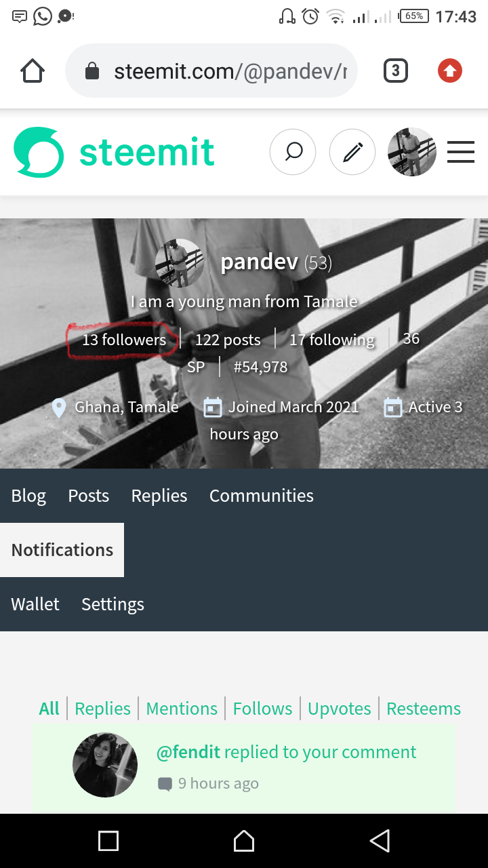This screenshot has height=868, width=488.
Task: Tap the browser home icon
Action: tap(33, 71)
